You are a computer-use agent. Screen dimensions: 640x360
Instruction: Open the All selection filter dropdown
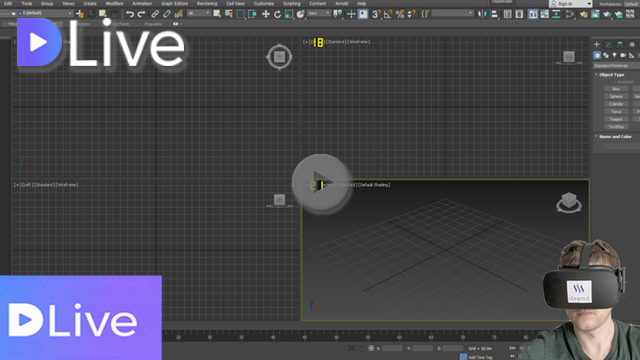point(199,13)
